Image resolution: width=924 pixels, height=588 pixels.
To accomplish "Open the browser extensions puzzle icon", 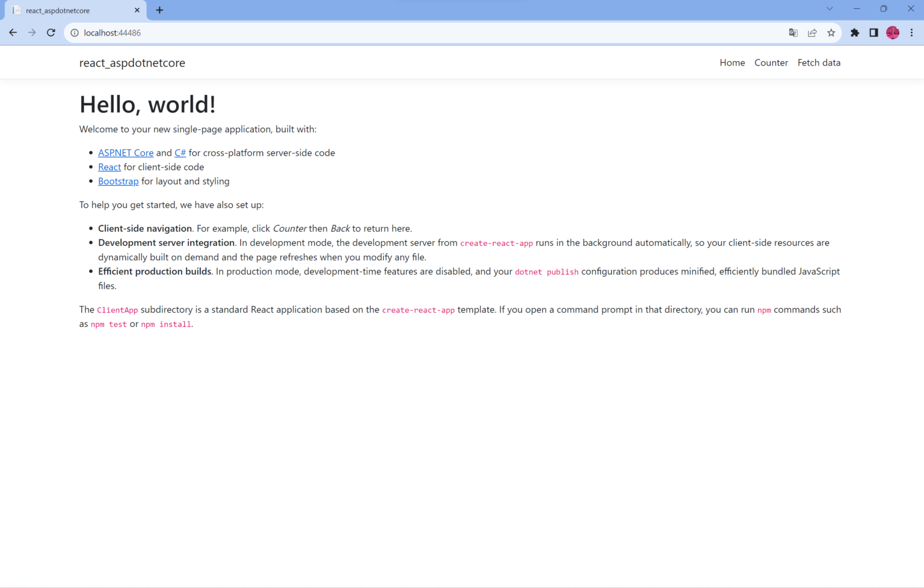I will pyautogui.click(x=855, y=32).
